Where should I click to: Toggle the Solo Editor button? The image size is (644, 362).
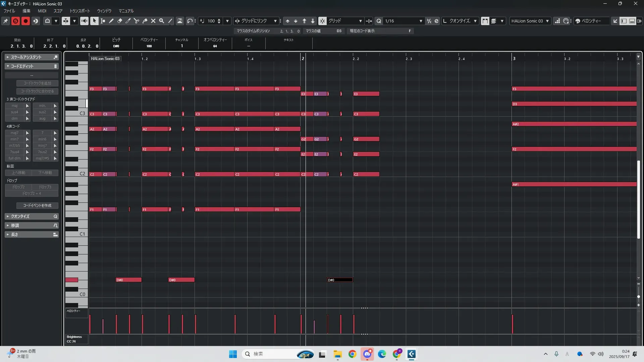pos(15,21)
